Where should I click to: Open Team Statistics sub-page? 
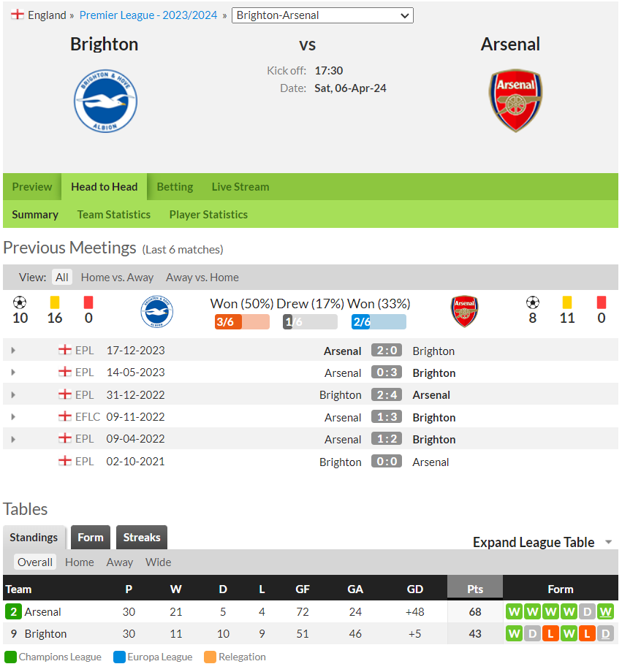coord(114,214)
